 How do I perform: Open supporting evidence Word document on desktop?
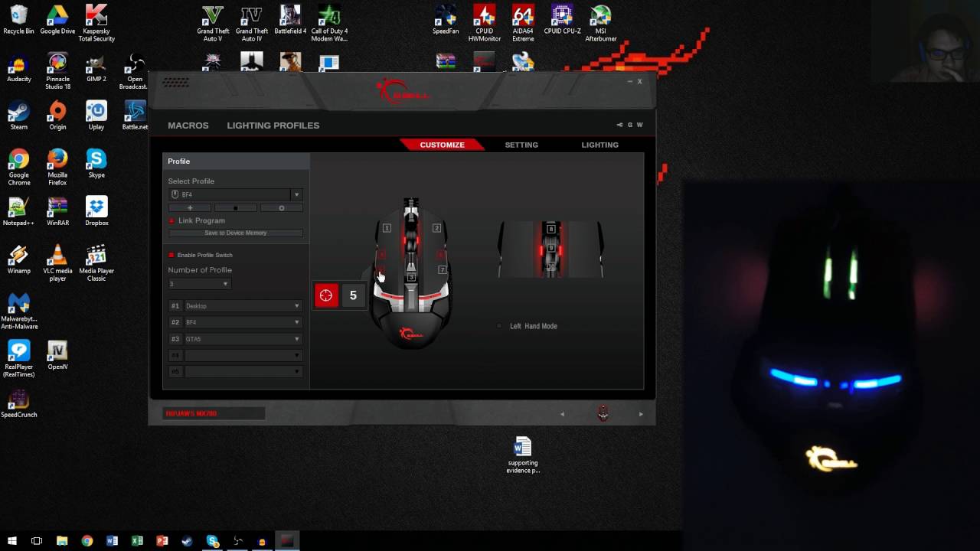click(x=523, y=455)
